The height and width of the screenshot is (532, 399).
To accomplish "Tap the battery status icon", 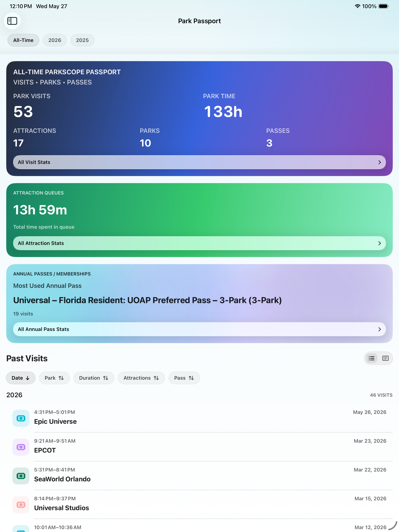I will [384, 6].
